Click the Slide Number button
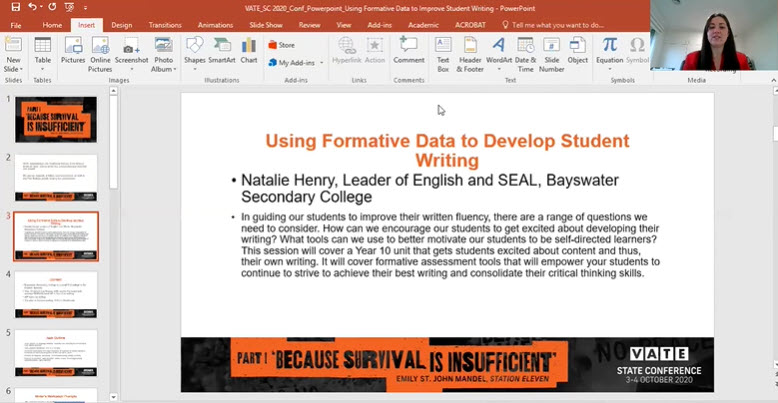The image size is (778, 403). [551, 51]
